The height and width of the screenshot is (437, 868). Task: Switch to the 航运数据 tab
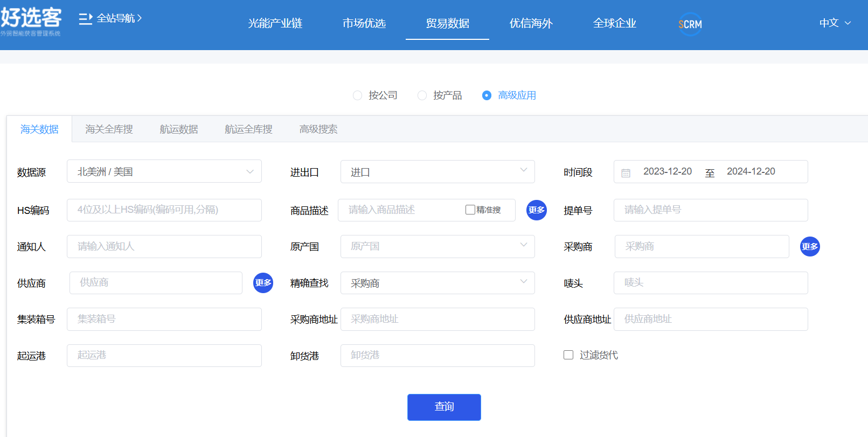point(178,129)
